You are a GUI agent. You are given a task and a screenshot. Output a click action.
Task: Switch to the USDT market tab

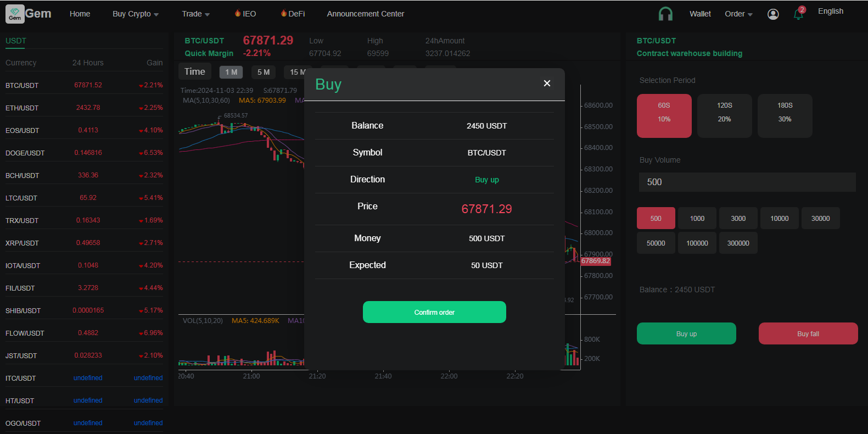[16, 41]
